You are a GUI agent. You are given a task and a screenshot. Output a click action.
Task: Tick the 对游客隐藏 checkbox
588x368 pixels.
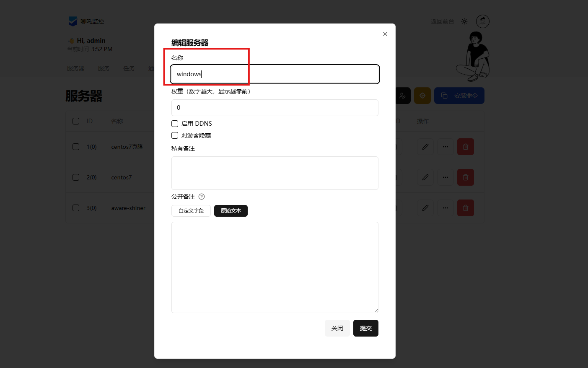click(x=175, y=135)
